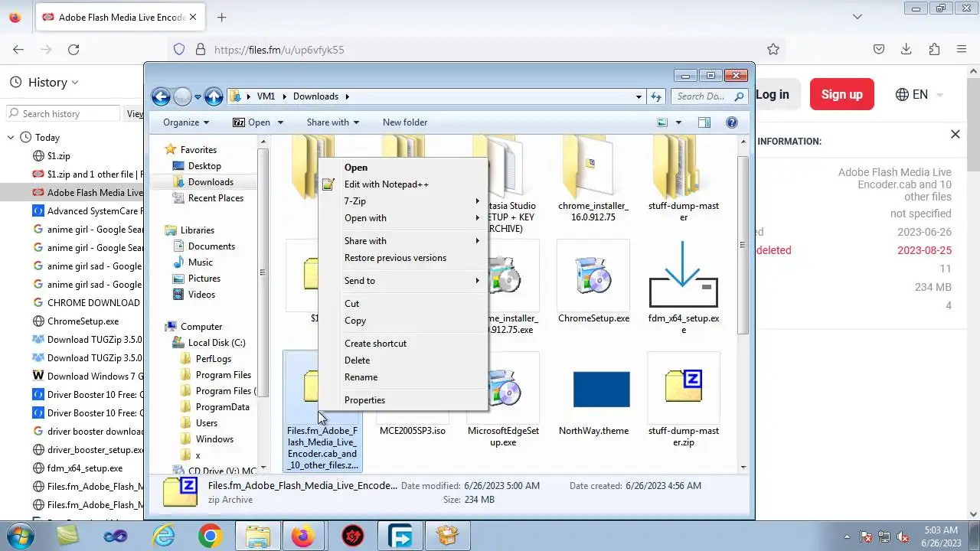Image resolution: width=980 pixels, height=551 pixels.
Task: Open Firefox application menu icon
Action: tap(962, 50)
